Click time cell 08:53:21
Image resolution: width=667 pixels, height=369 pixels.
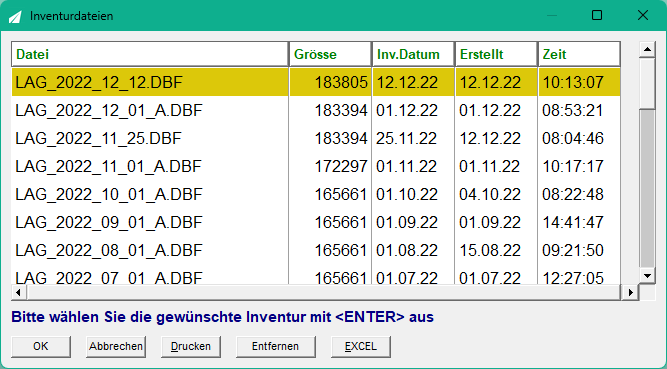click(573, 110)
